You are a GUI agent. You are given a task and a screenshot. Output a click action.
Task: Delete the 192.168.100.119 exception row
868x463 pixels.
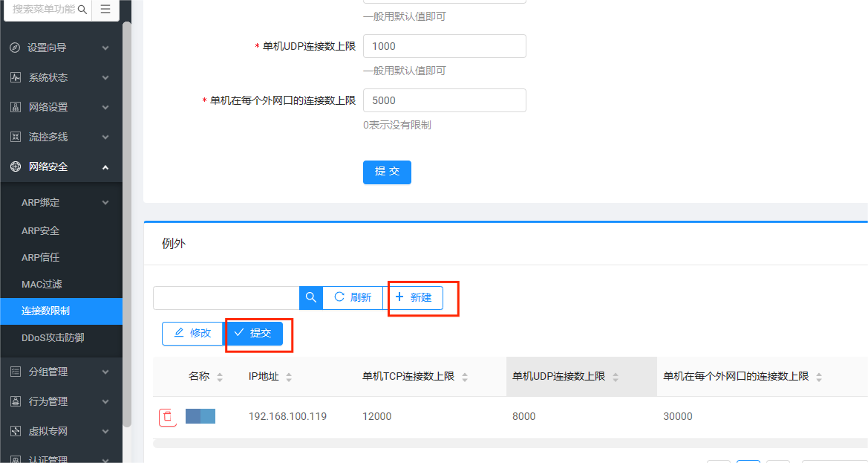(168, 417)
